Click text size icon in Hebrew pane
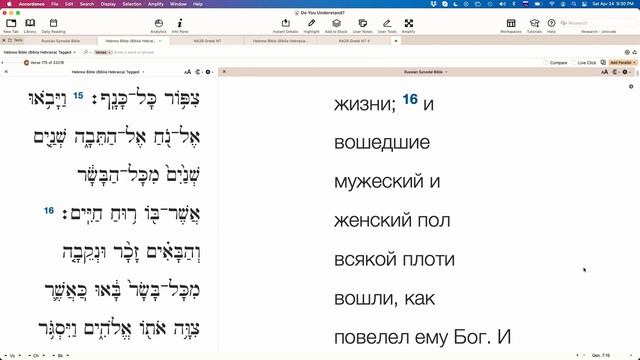Image resolution: width=640 pixels, height=360 pixels. point(187,72)
